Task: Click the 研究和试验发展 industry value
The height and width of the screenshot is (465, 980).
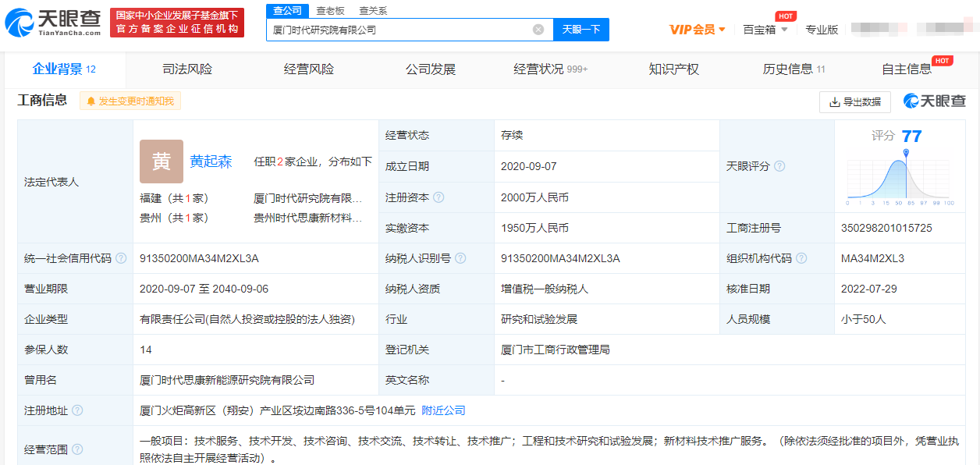Action: (539, 319)
